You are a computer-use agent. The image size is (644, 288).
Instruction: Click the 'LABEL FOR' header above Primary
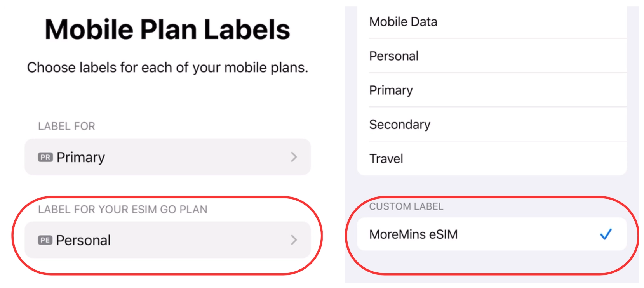coord(66,126)
